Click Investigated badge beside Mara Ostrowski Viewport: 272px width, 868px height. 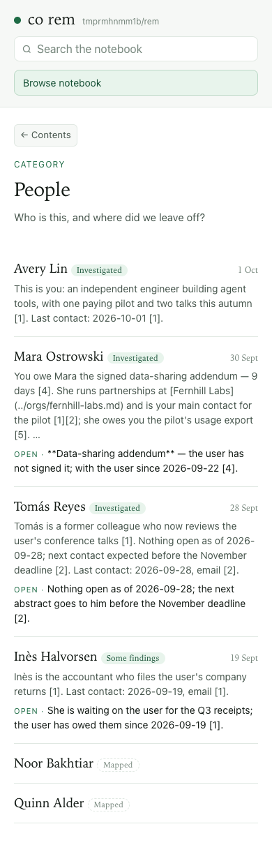click(x=135, y=358)
